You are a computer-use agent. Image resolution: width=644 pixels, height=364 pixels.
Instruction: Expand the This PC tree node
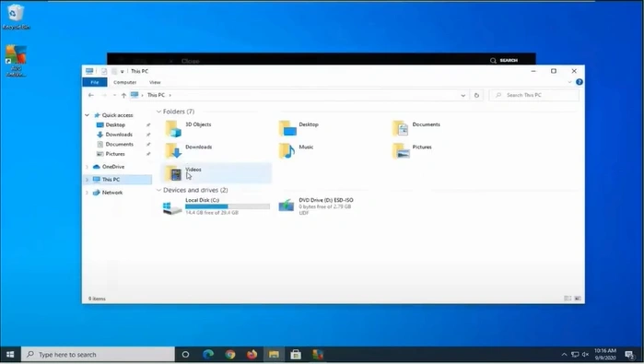(88, 180)
